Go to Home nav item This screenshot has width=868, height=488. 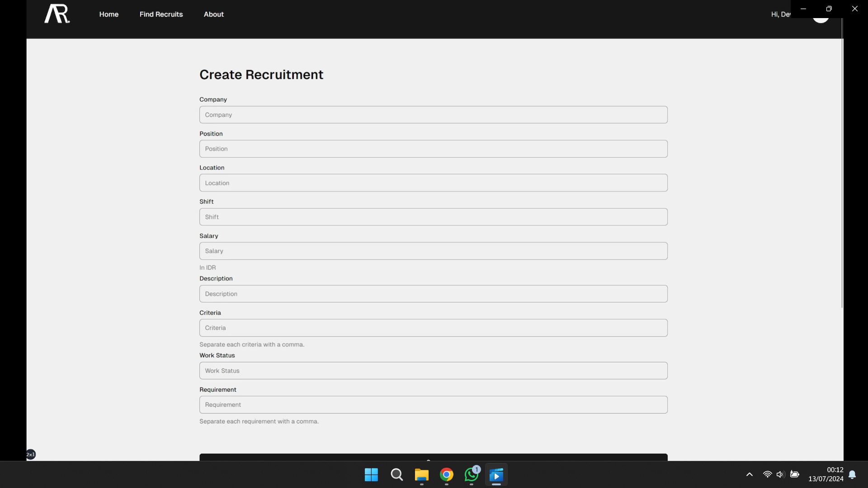[x=109, y=14]
